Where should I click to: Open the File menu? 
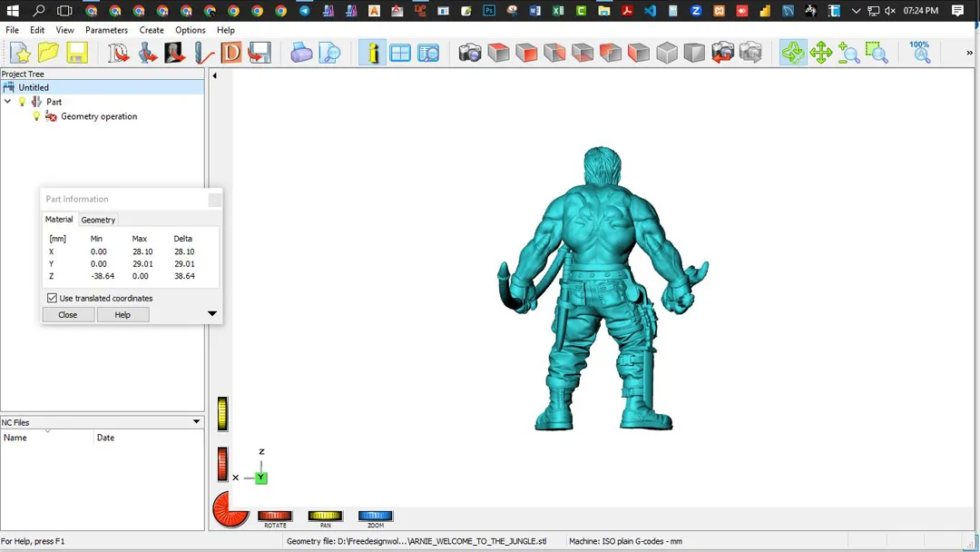coord(12,30)
